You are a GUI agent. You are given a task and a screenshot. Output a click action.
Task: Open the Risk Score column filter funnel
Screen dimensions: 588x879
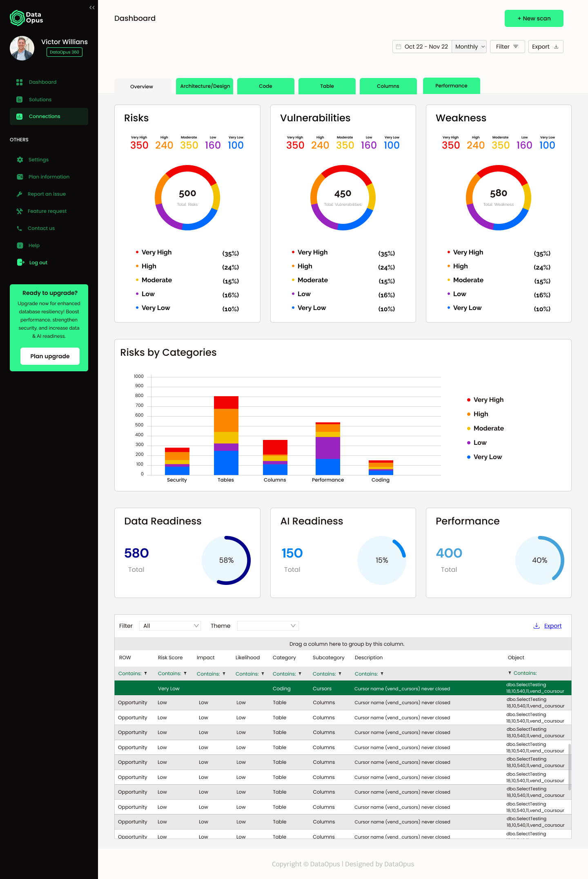pyautogui.click(x=185, y=674)
